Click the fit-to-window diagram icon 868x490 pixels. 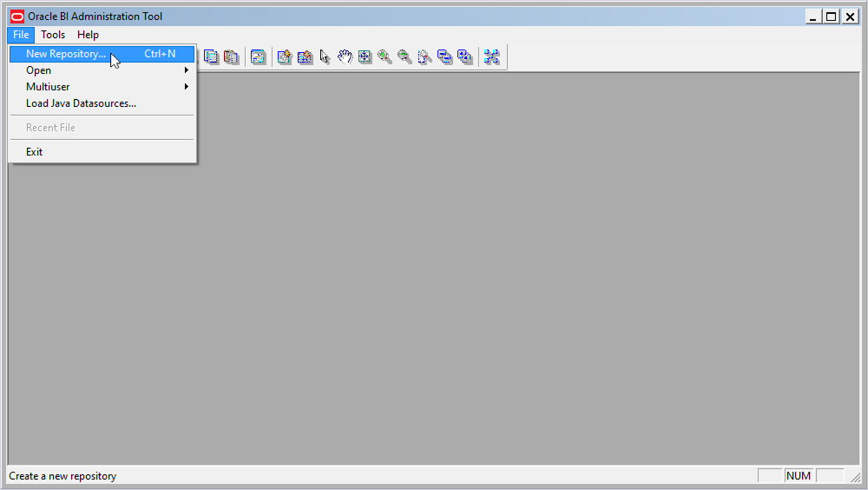(365, 56)
